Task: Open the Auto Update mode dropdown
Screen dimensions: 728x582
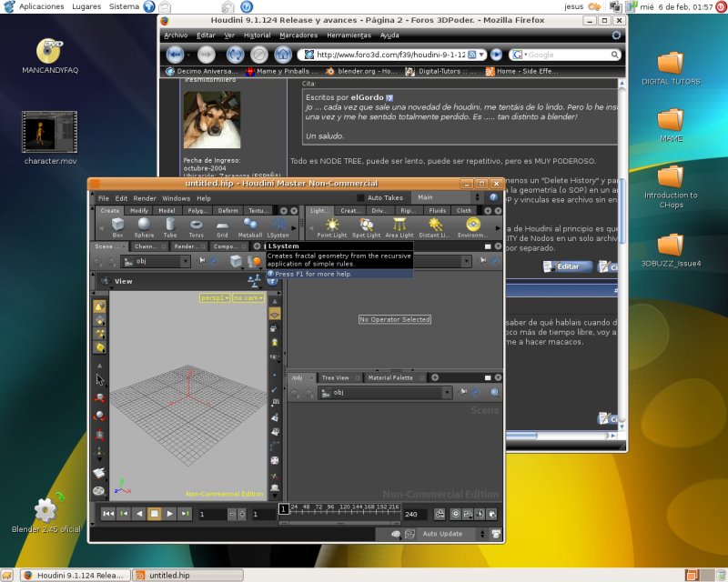Action: point(451,534)
